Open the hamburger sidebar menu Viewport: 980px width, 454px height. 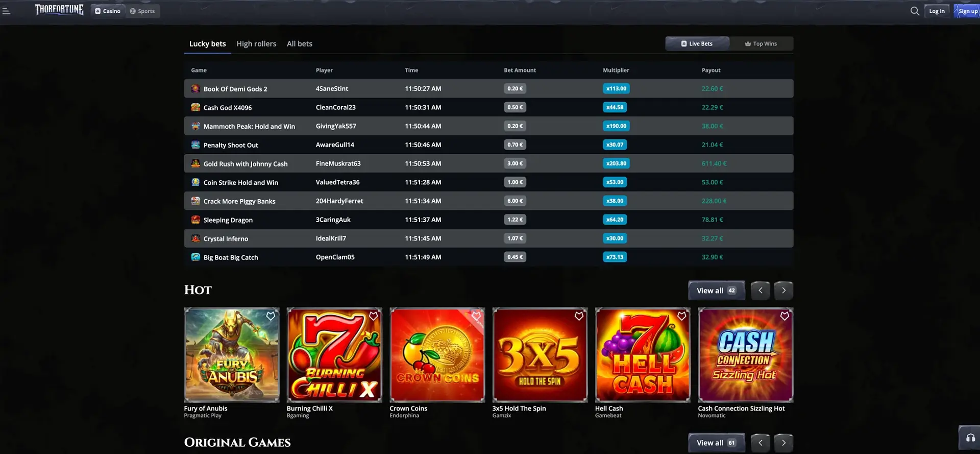tap(6, 11)
